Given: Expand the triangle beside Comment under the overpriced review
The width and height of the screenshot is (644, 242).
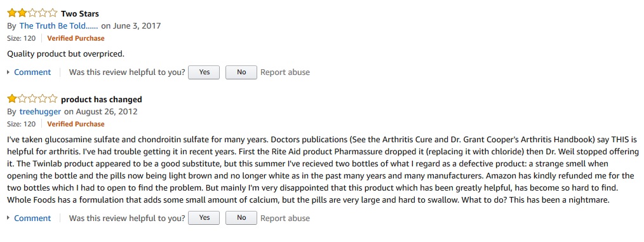Looking at the screenshot, I should [x=9, y=72].
